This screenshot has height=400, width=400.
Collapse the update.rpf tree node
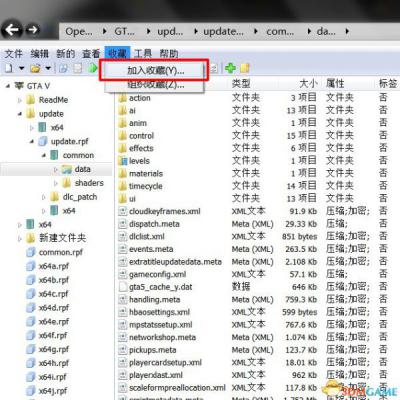point(32,142)
